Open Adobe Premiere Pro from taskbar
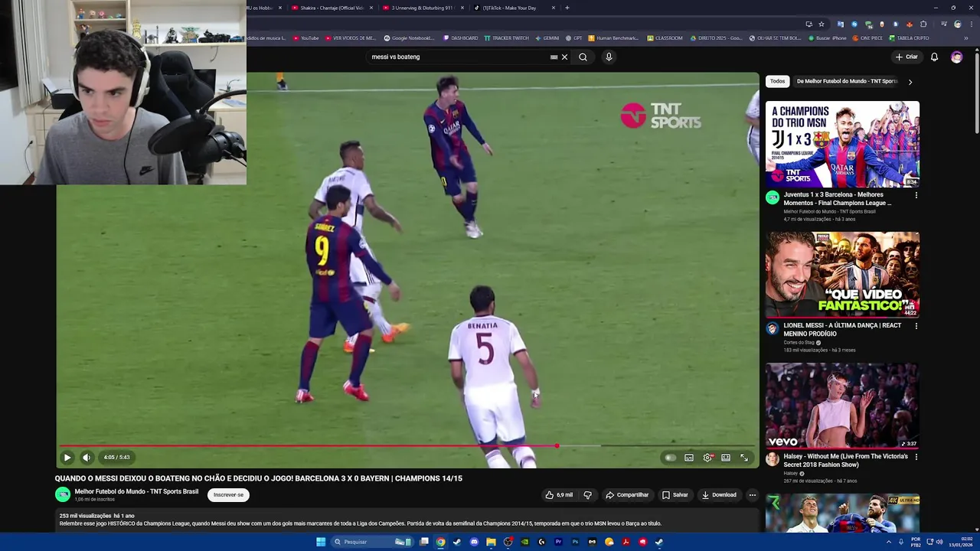 click(x=558, y=542)
